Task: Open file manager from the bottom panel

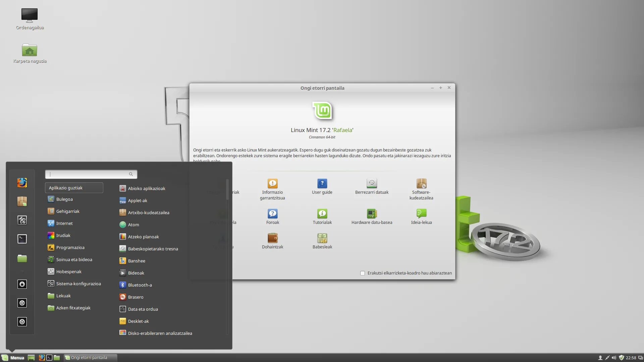Action: [x=57, y=358]
